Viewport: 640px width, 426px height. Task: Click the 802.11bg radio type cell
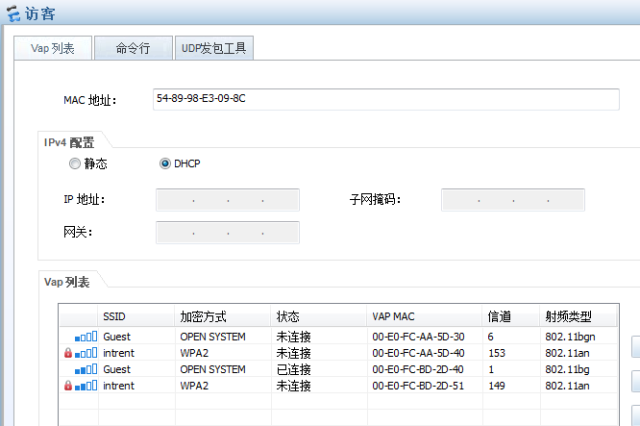tap(567, 369)
